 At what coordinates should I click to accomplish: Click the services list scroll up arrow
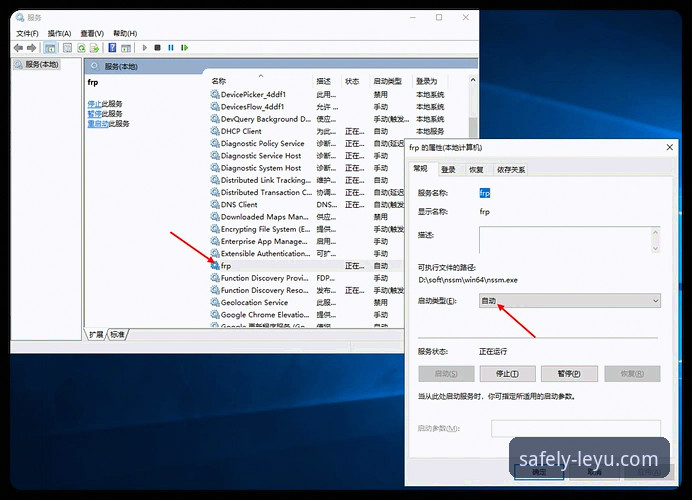(x=473, y=80)
